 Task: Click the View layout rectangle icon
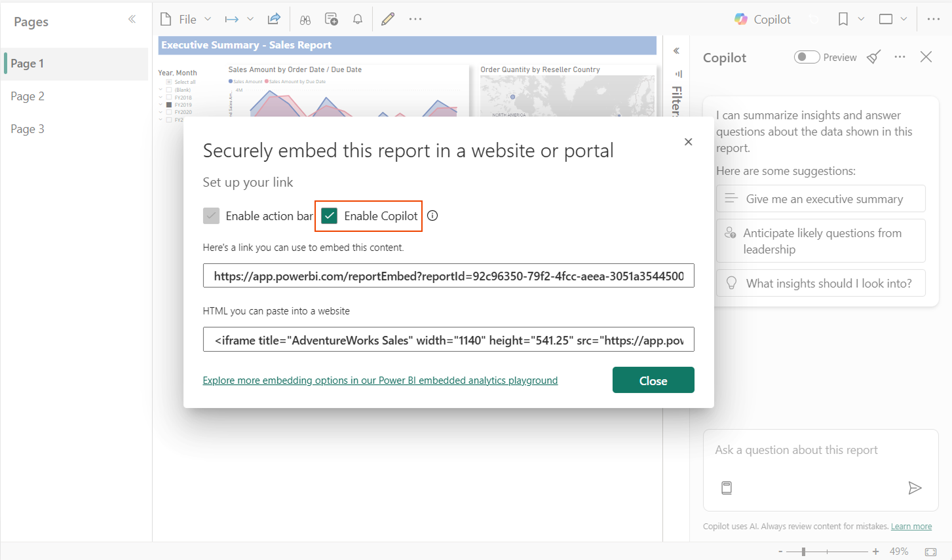click(x=886, y=19)
